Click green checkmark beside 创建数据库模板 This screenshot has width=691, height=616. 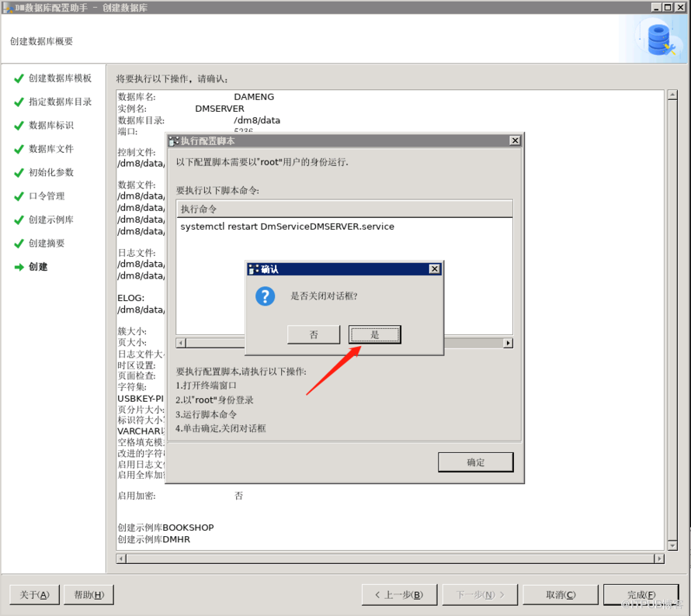19,78
